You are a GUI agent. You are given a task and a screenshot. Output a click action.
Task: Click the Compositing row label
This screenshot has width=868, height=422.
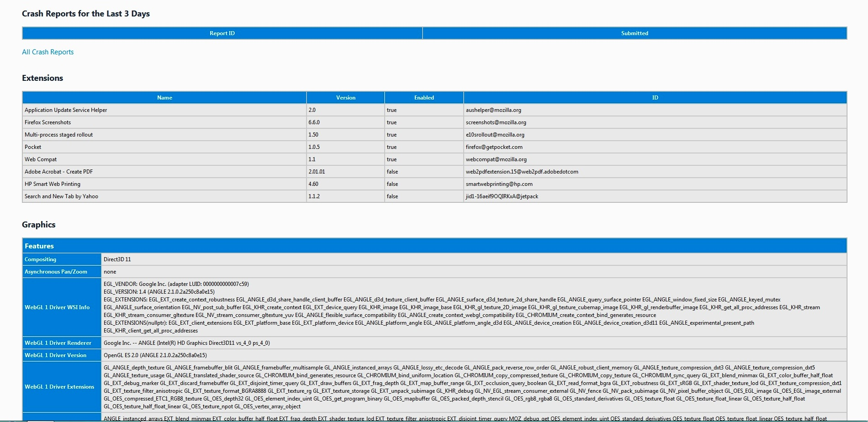pos(41,259)
